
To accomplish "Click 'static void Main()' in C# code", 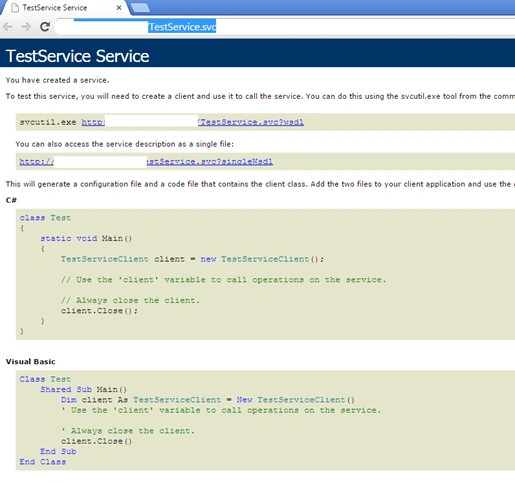I will (x=86, y=238).
